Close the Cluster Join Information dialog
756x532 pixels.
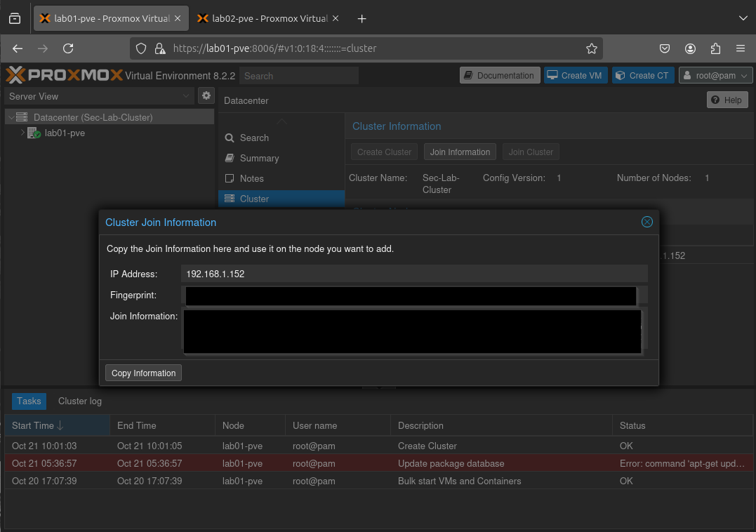point(646,222)
